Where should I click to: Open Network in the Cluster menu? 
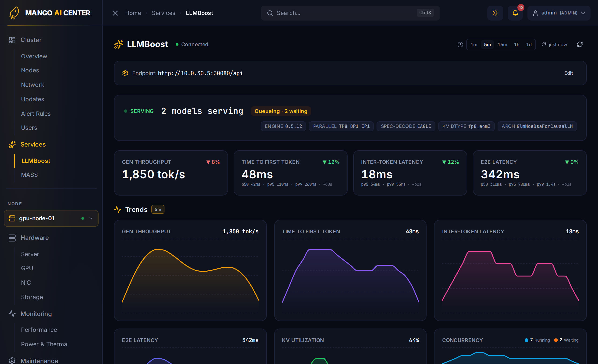32,85
